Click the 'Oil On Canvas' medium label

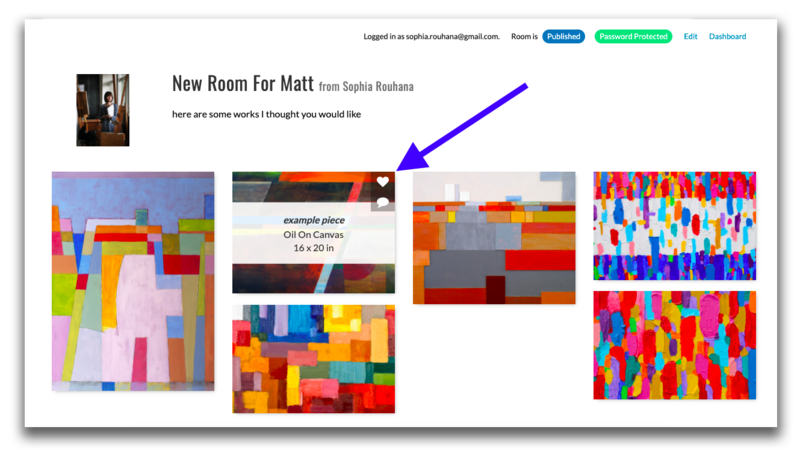313,234
